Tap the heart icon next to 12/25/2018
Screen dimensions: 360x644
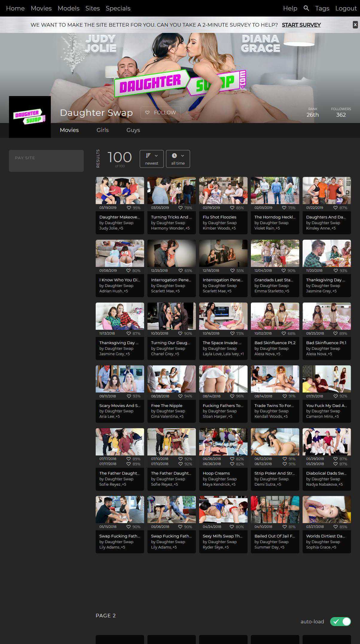pos(181,271)
